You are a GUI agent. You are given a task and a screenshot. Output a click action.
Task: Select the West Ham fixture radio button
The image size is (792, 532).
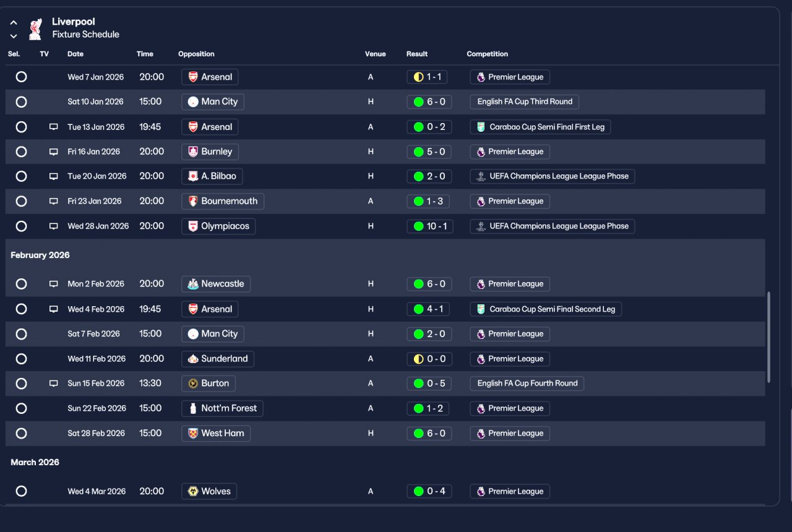pos(21,434)
